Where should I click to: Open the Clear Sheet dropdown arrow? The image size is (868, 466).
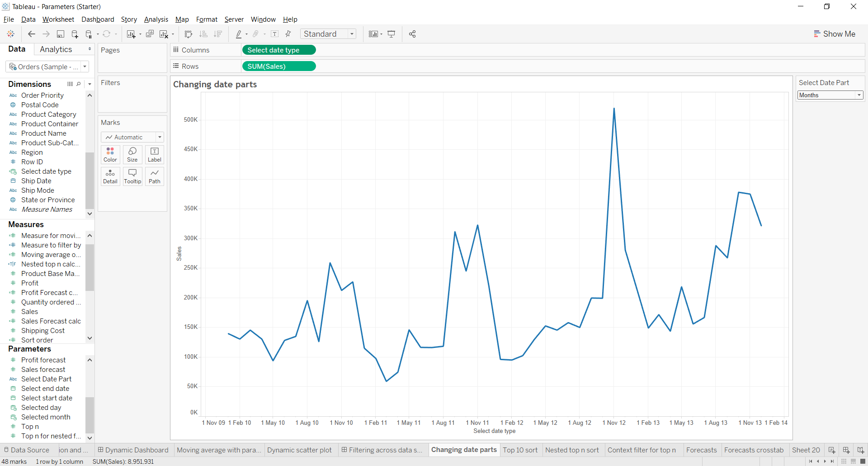pos(173,34)
